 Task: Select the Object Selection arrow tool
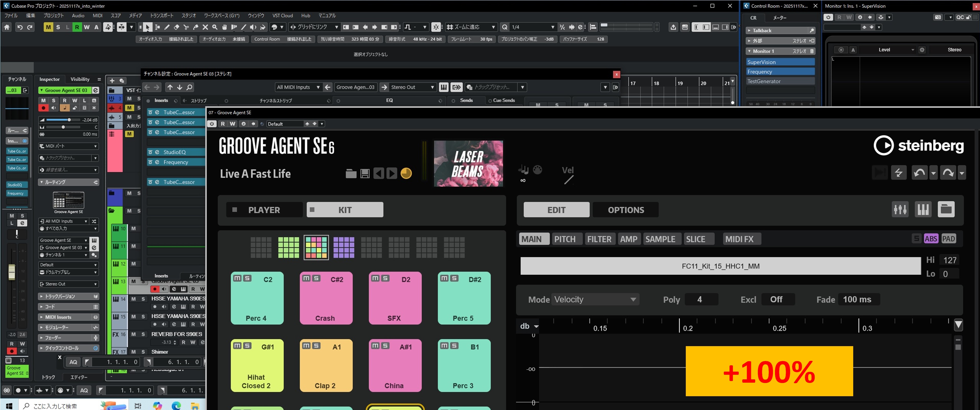pyautogui.click(x=147, y=27)
